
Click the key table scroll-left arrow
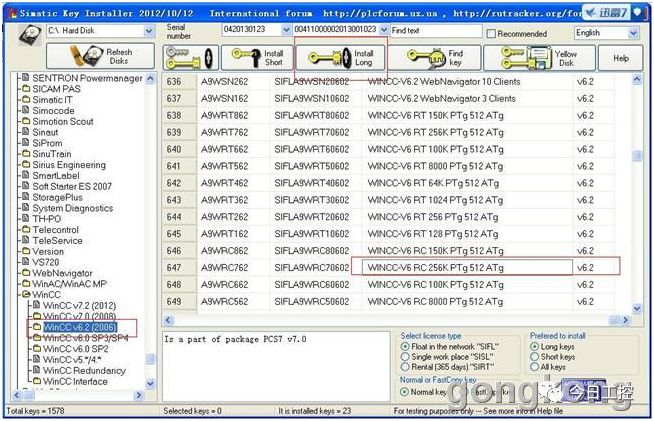point(168,320)
